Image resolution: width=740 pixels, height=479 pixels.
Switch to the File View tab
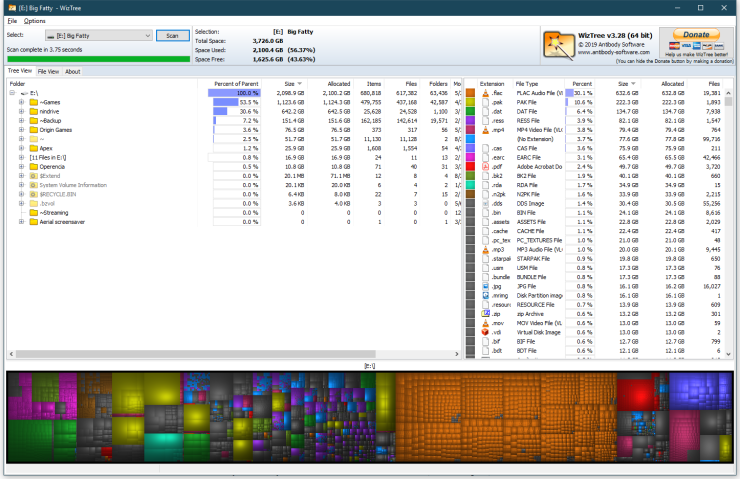[48, 72]
